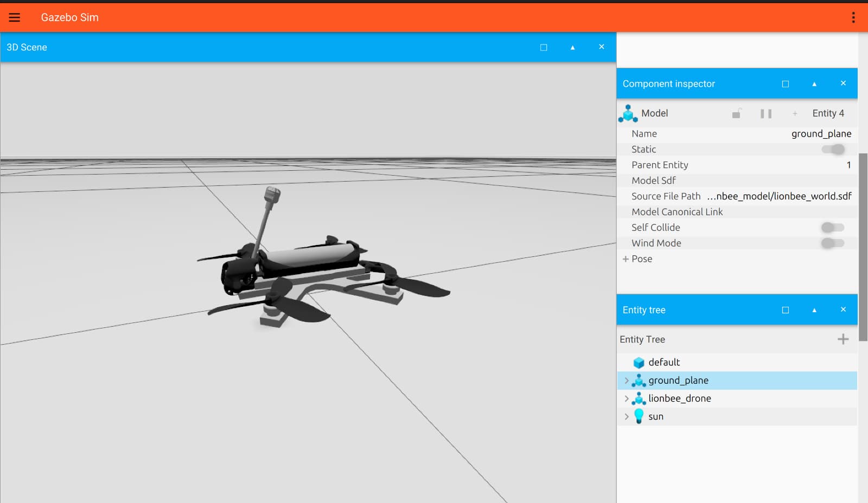Viewport: 868px width, 503px height.
Task: Expand the lionbee_drone tree node
Action: [627, 398]
